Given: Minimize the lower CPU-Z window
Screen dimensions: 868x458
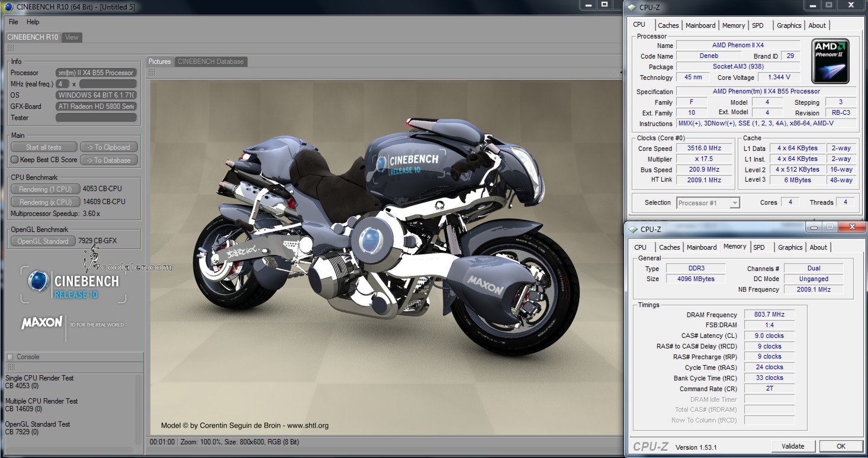Looking at the screenshot, I should pyautogui.click(x=815, y=227).
